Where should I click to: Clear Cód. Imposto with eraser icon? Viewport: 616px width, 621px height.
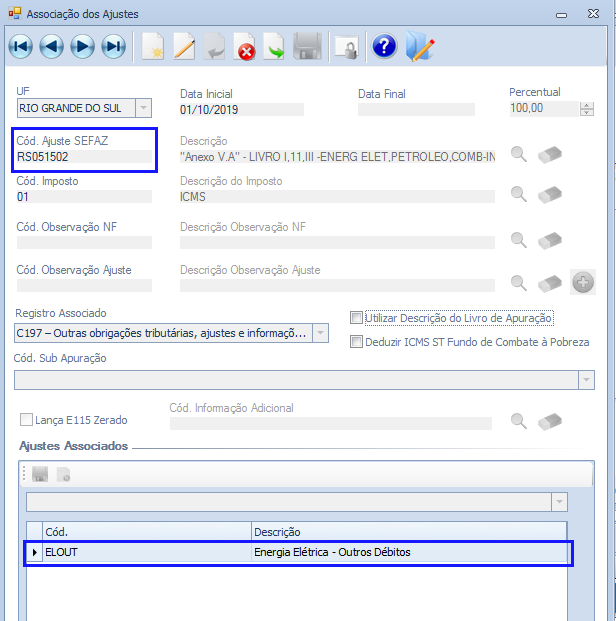pyautogui.click(x=550, y=194)
